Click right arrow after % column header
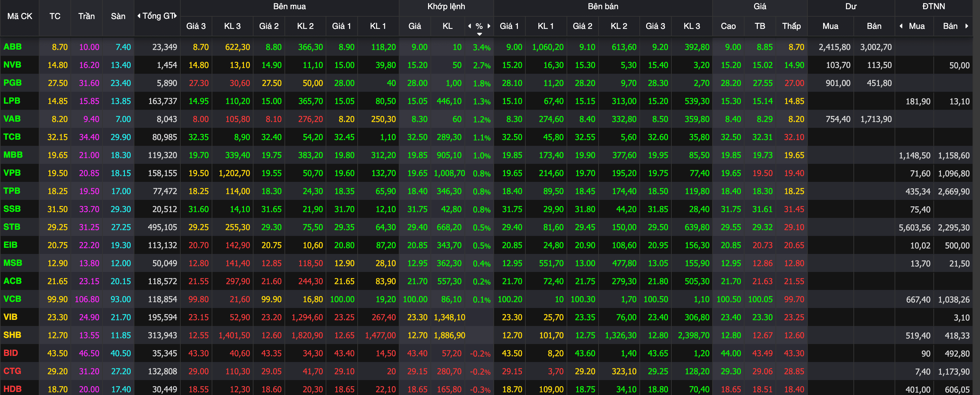Screen dimensions: 980x395 pos(489,26)
